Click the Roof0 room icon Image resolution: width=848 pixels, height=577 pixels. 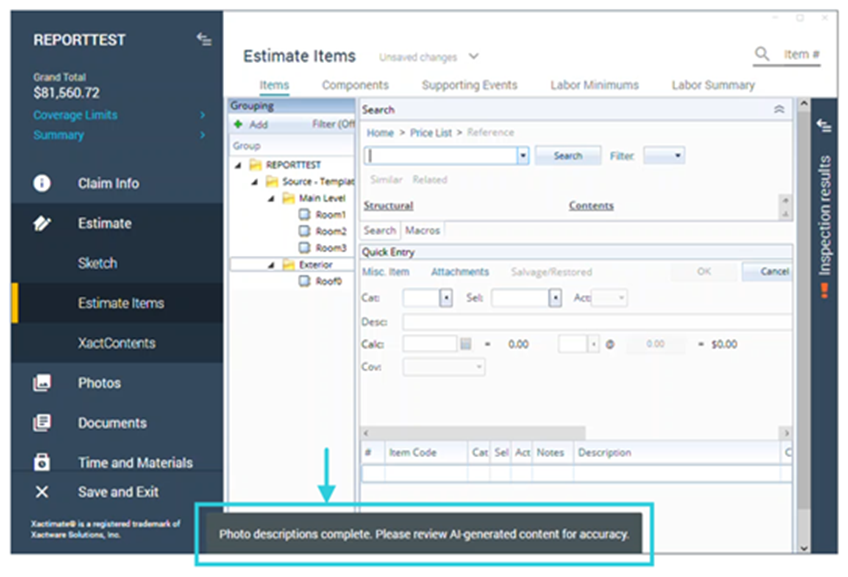[305, 281]
